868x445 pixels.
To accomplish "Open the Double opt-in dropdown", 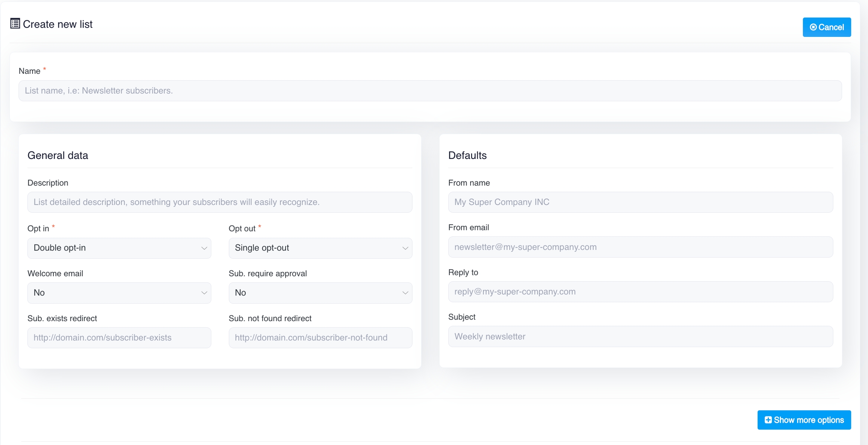I will coord(113,248).
